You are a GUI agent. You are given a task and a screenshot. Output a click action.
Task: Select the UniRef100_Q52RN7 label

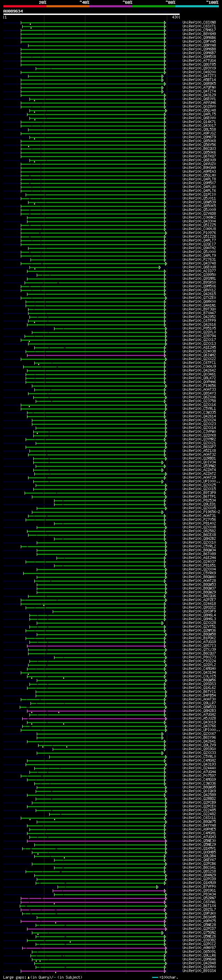(x=199, y=898)
